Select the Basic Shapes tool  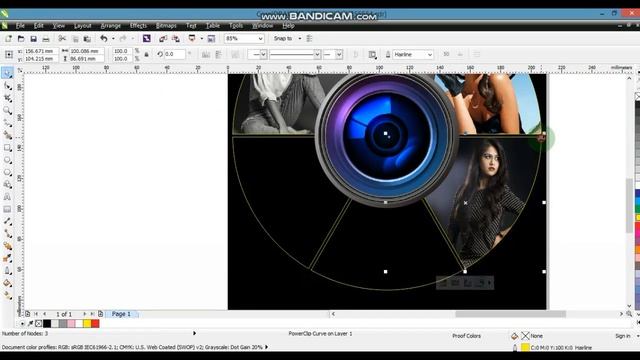coord(7,184)
